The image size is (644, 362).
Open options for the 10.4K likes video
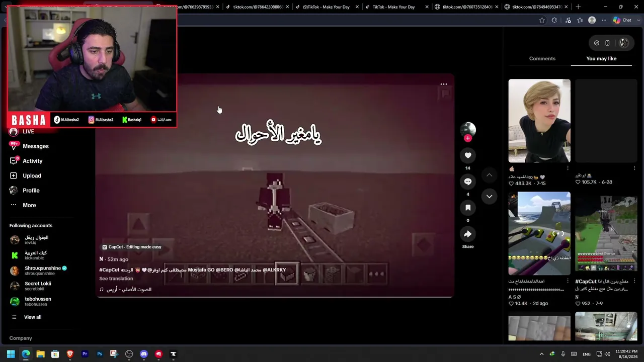coord(568,281)
